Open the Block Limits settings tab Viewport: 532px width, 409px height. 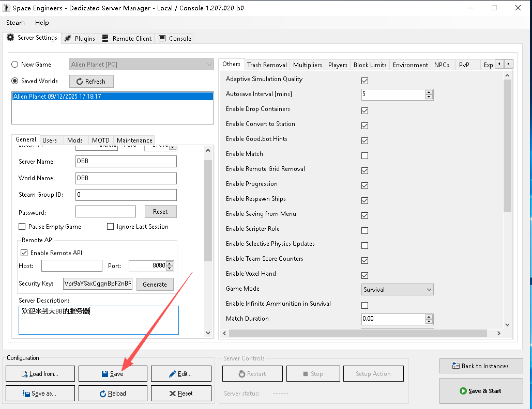click(x=370, y=65)
